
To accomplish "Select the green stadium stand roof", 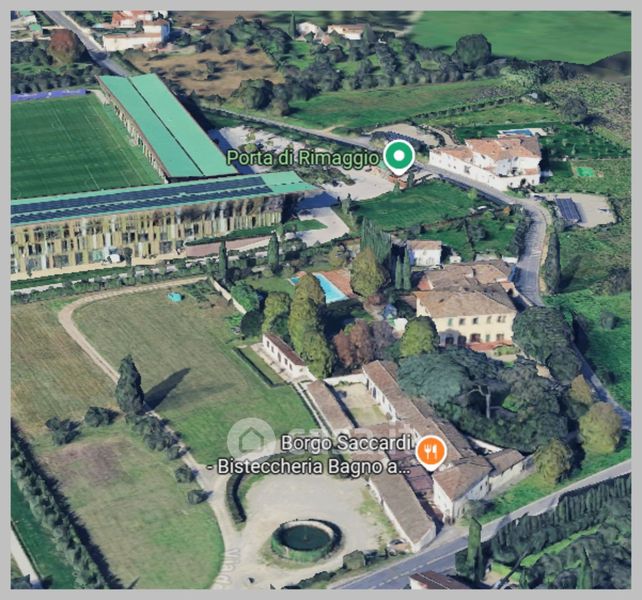I will click(x=167, y=125).
